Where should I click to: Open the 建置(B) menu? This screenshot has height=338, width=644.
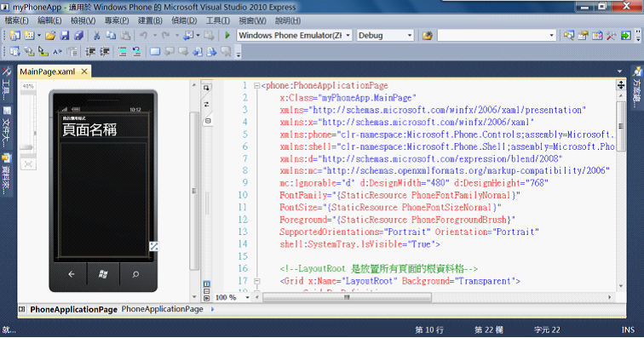point(150,20)
